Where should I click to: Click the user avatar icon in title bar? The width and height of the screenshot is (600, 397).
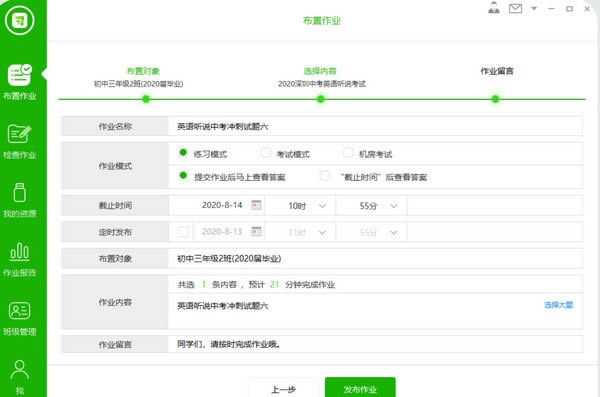coord(494,8)
